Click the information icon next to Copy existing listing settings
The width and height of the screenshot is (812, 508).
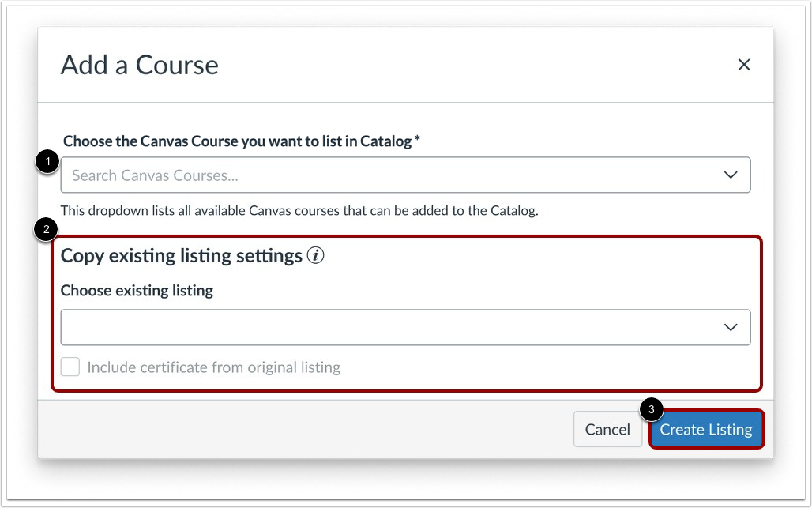315,255
